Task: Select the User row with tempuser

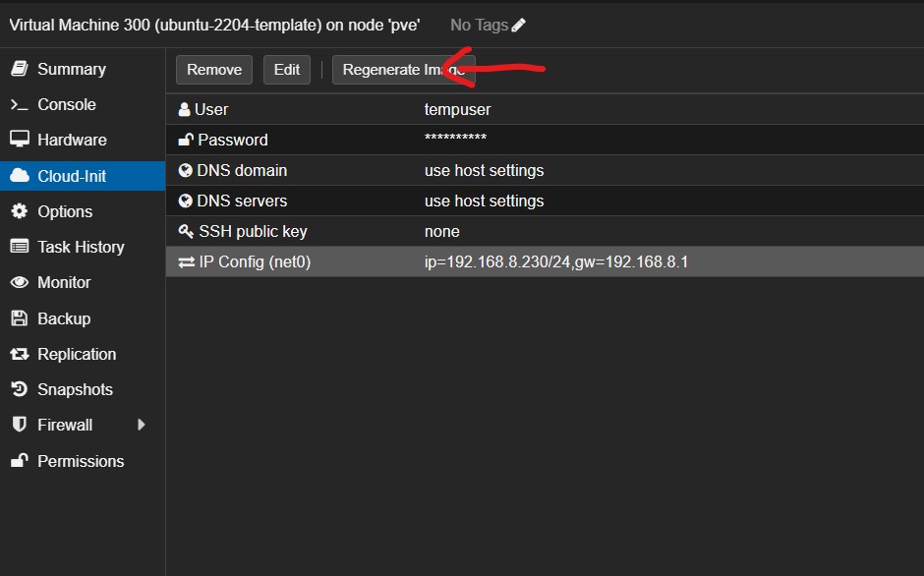Action: tap(457, 109)
